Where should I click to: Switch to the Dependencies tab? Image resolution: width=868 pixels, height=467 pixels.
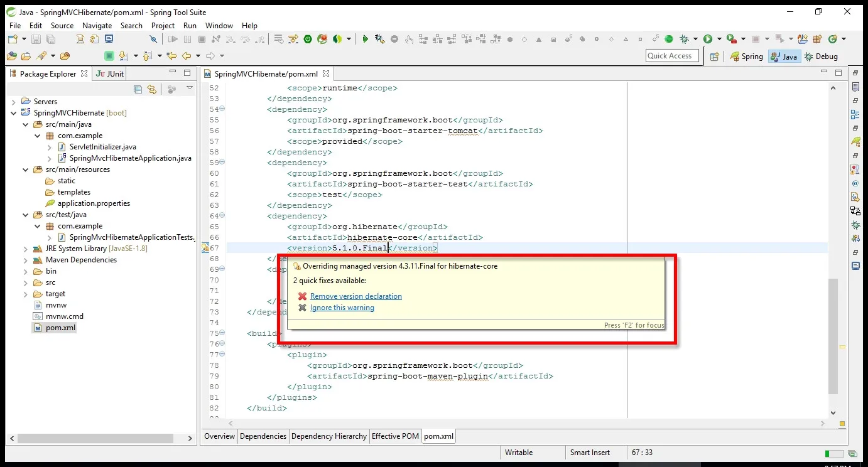263,436
